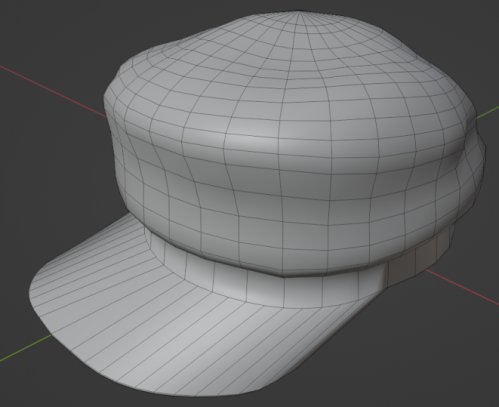Click the red X axis line left of the hat
Image resolution: width=499 pixels, height=407 pixels.
(53, 90)
